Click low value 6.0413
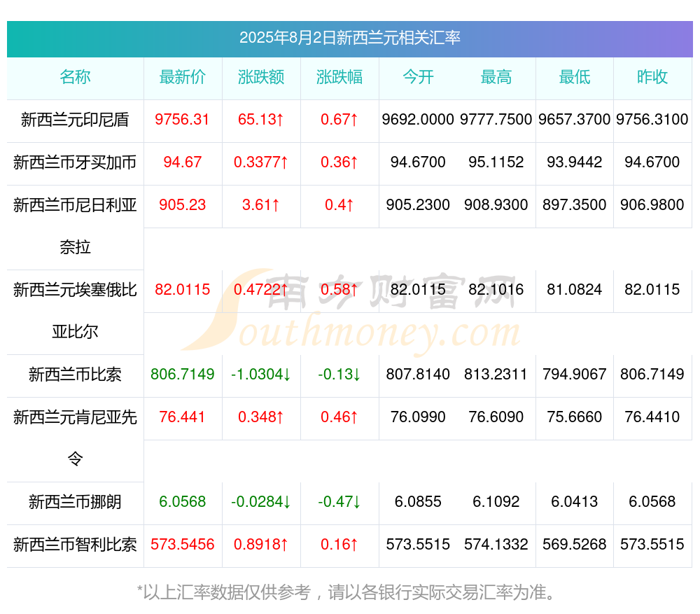The height and width of the screenshot is (614, 700). pyautogui.click(x=575, y=501)
